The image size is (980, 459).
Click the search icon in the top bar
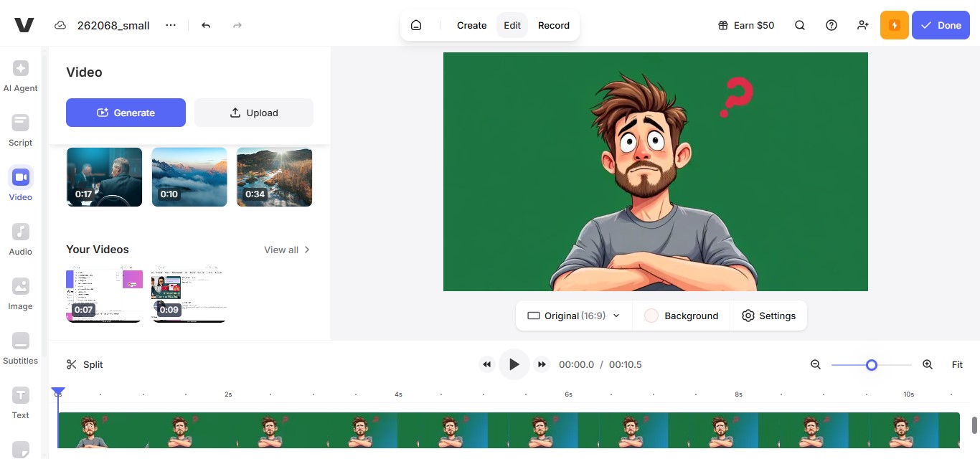[x=799, y=25]
